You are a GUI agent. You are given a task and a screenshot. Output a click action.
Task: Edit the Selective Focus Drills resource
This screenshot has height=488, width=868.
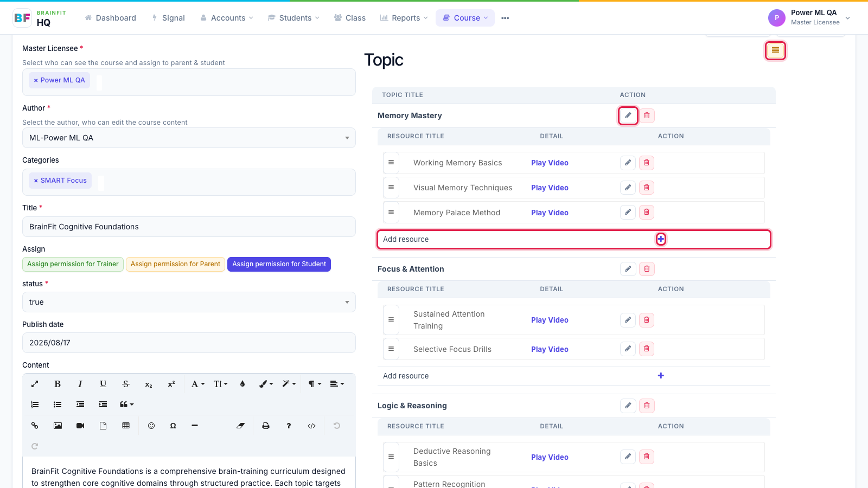pyautogui.click(x=628, y=349)
